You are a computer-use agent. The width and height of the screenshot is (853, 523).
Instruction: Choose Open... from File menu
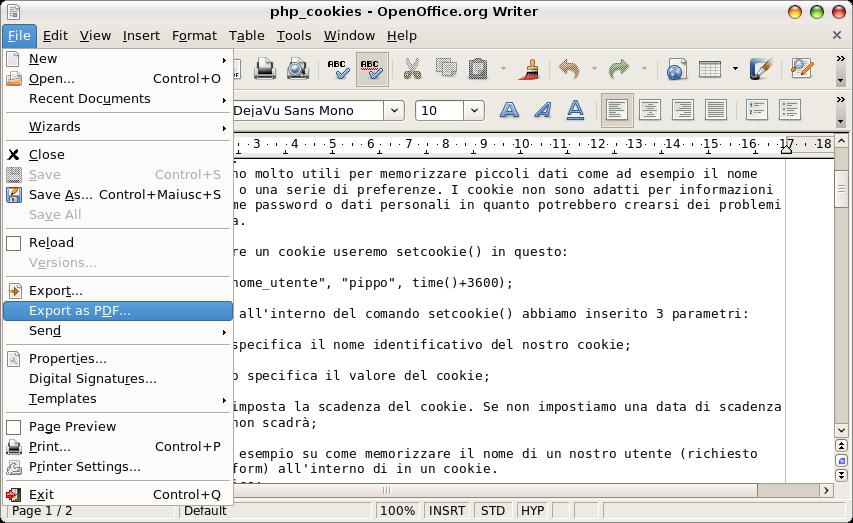118,79
